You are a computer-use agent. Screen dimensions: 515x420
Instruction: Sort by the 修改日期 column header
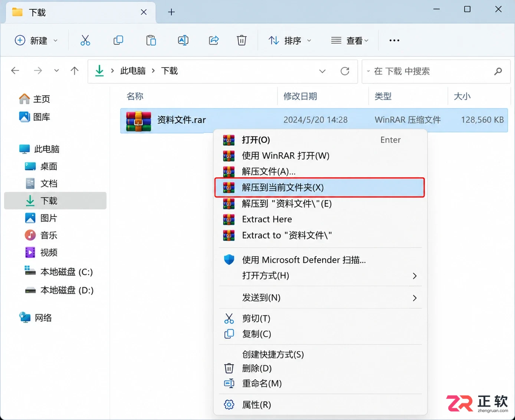(300, 96)
